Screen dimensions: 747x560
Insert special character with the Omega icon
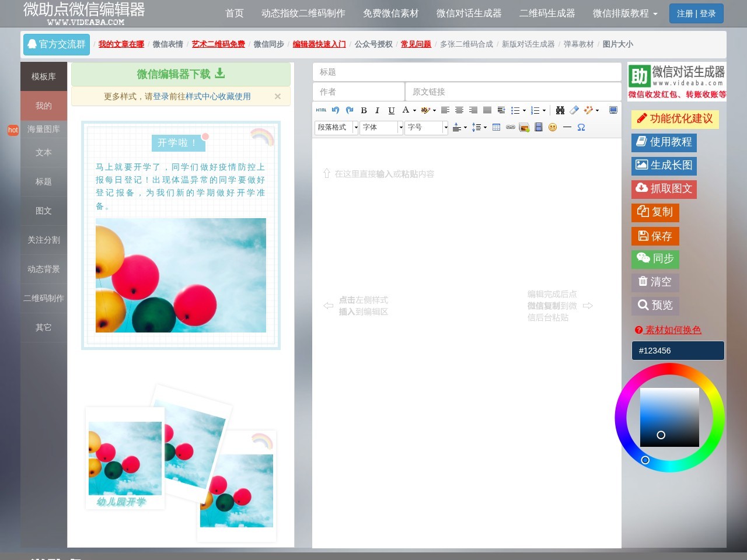tap(581, 127)
